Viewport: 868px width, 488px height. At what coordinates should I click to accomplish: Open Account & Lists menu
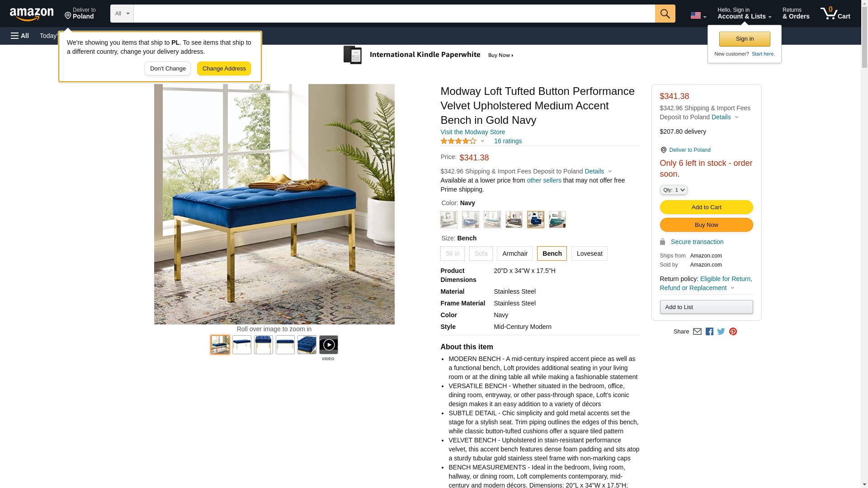point(744,13)
